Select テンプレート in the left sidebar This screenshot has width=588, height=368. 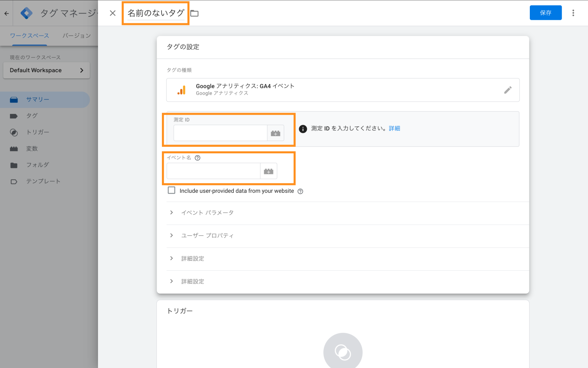[x=43, y=181]
